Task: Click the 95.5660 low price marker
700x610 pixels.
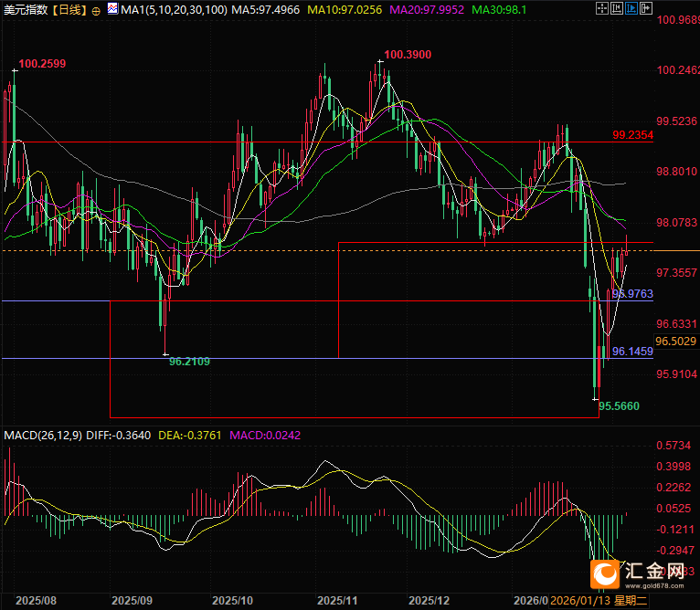Action: coord(619,405)
